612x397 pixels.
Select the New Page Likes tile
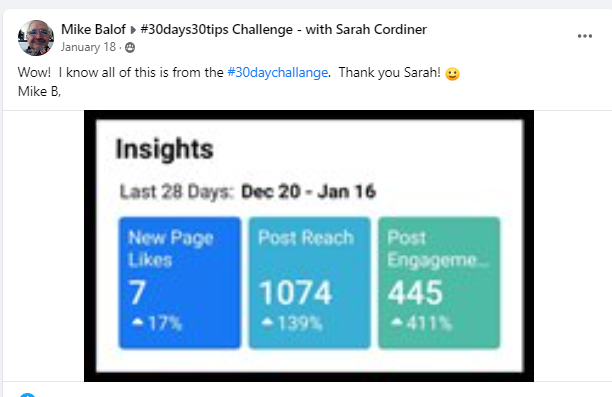point(180,283)
